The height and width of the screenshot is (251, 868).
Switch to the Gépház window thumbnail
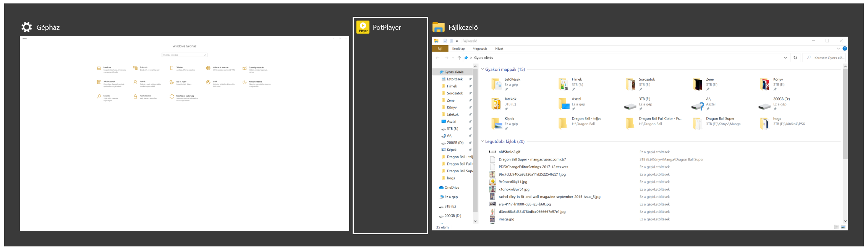[x=185, y=133]
